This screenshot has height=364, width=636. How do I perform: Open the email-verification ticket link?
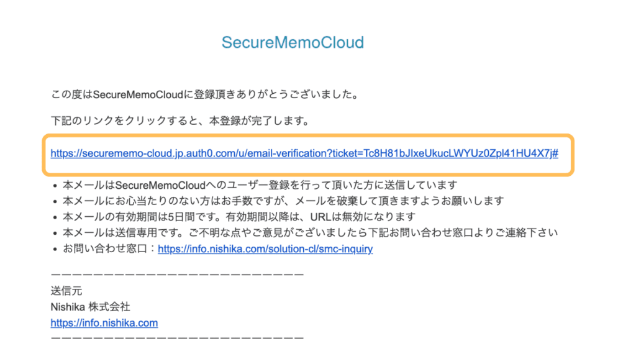pos(304,153)
